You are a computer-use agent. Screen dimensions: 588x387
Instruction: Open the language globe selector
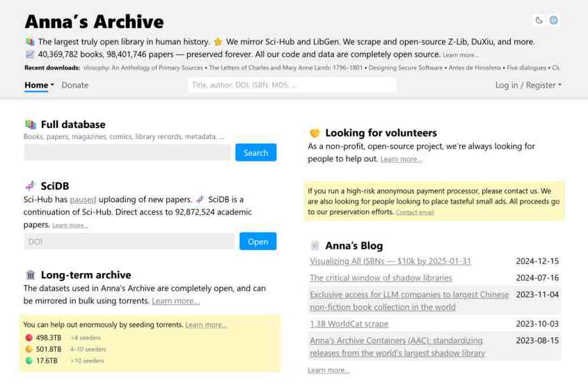tap(554, 20)
